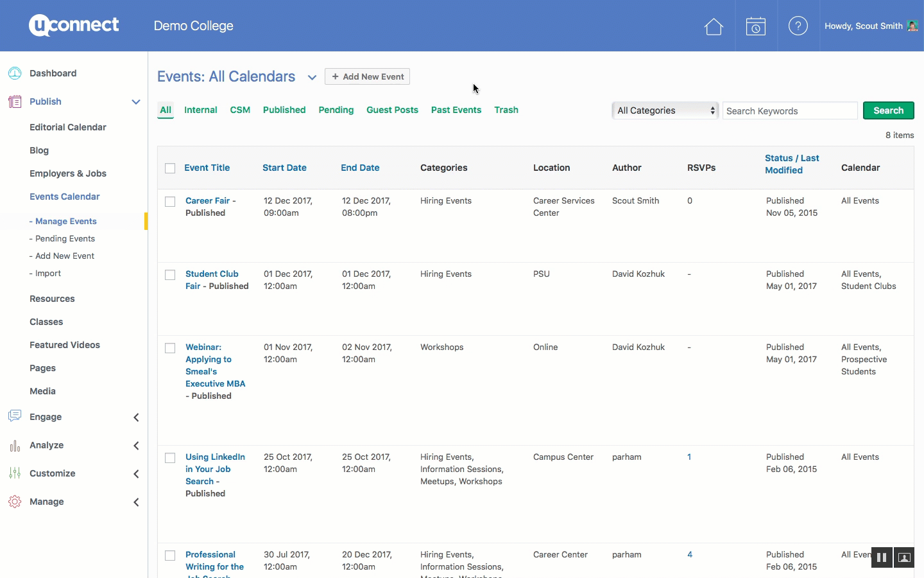Switch to the Past Events tab
The width and height of the screenshot is (924, 578).
(x=456, y=110)
